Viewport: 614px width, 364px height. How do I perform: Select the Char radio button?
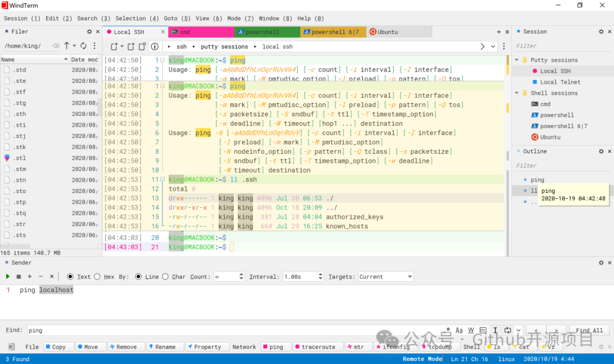(165, 277)
